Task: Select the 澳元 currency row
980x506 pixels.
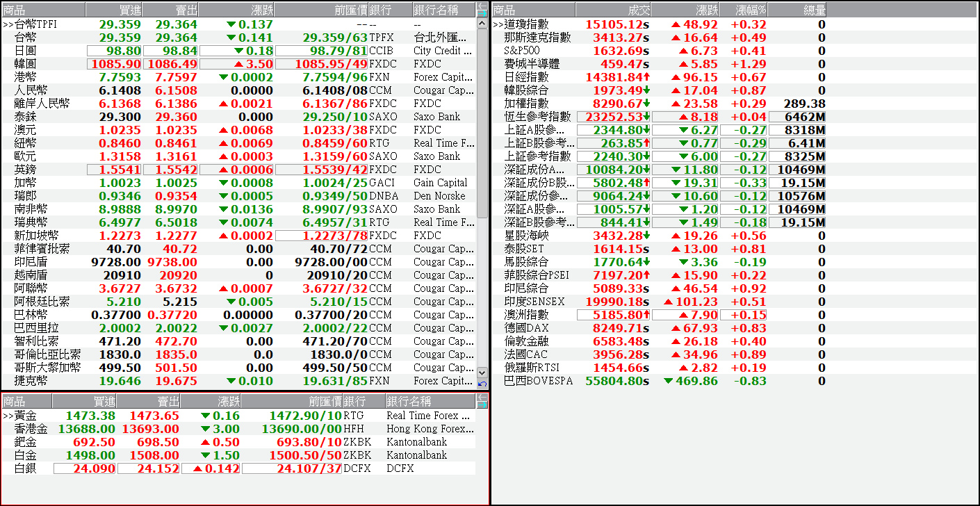Action: click(x=238, y=130)
